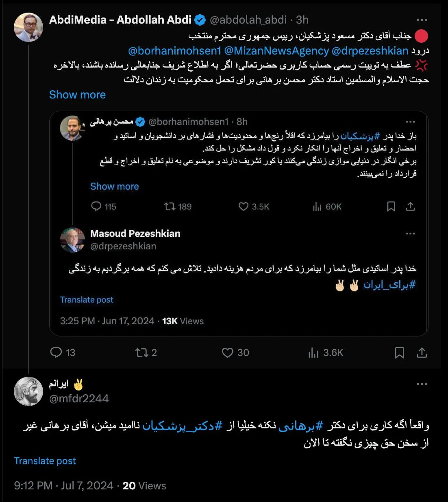Open more options on Masoud Pezeshkian's post
Screen dimensions: 448x502
[411, 234]
